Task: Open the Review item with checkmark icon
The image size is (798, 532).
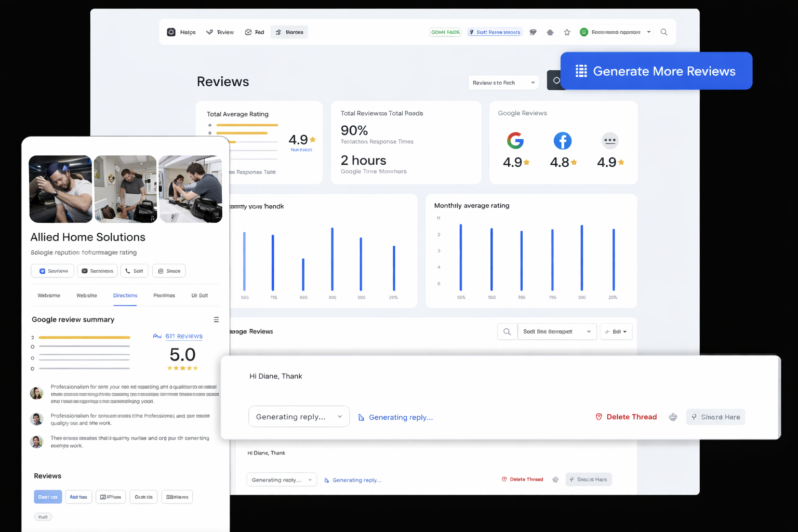Action: [220, 32]
